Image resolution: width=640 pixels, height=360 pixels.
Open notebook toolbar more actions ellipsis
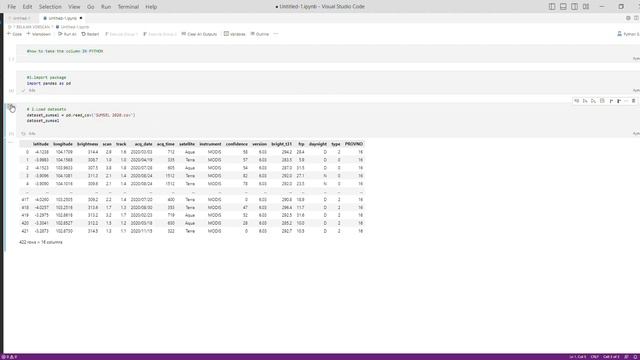(x=276, y=34)
